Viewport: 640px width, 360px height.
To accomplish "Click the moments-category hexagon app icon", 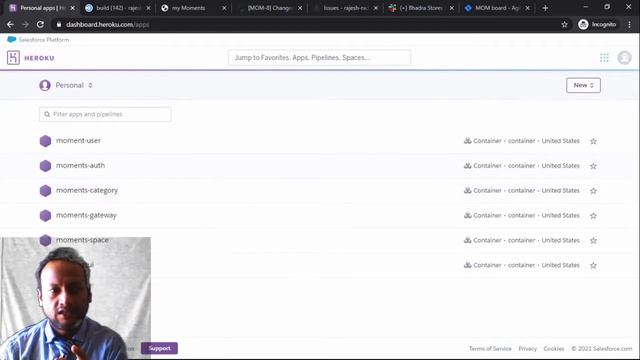I will (x=45, y=191).
